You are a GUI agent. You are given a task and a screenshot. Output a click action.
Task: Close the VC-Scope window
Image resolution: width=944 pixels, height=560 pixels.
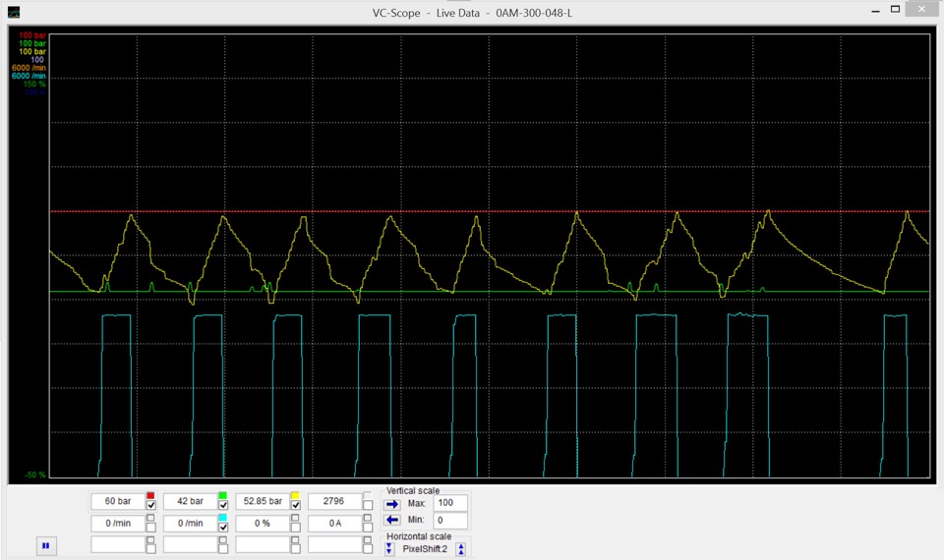coord(921,9)
